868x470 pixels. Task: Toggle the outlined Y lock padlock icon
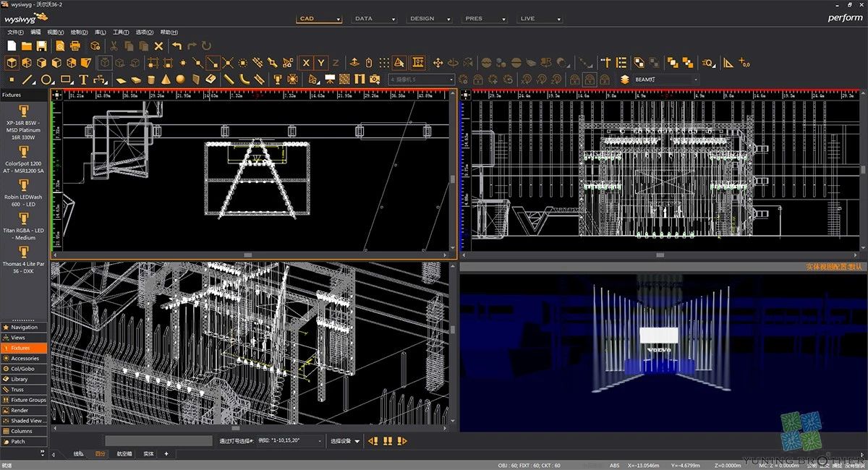click(589, 80)
